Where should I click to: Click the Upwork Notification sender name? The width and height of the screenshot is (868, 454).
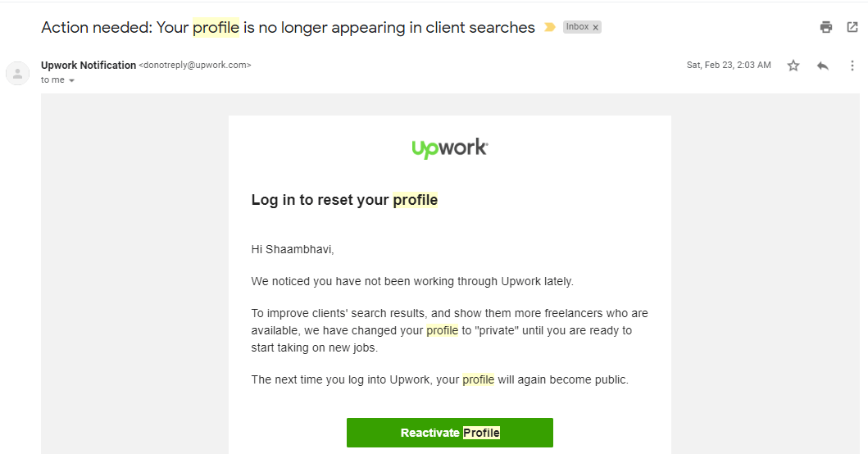click(x=89, y=65)
